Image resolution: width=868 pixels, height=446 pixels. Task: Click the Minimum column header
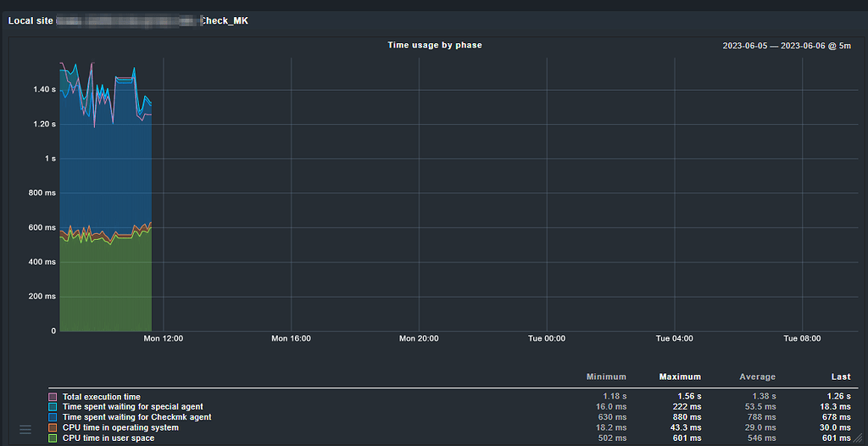(x=606, y=376)
